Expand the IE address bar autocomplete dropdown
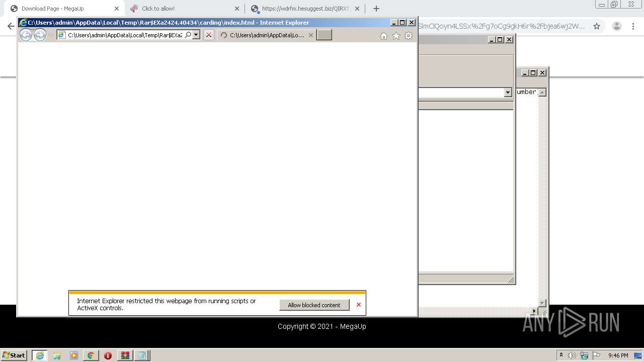The width and height of the screenshot is (644, 362). pos(196,35)
